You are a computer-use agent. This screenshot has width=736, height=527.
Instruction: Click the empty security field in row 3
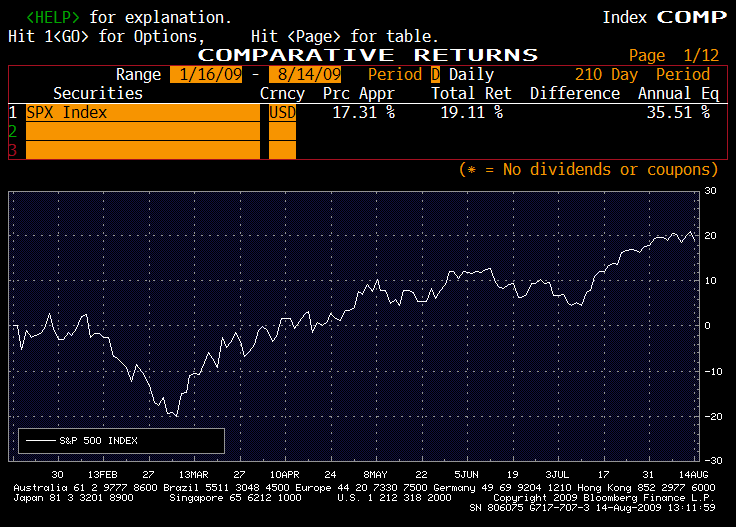(x=143, y=150)
